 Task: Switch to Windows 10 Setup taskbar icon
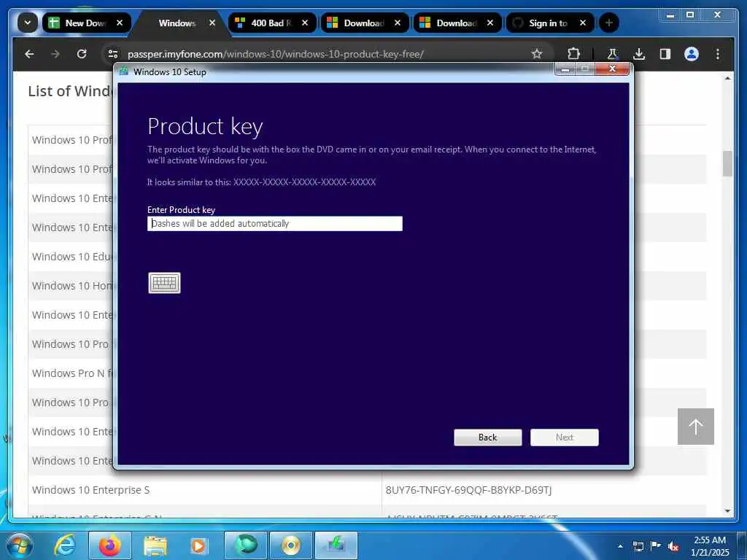[336, 545]
